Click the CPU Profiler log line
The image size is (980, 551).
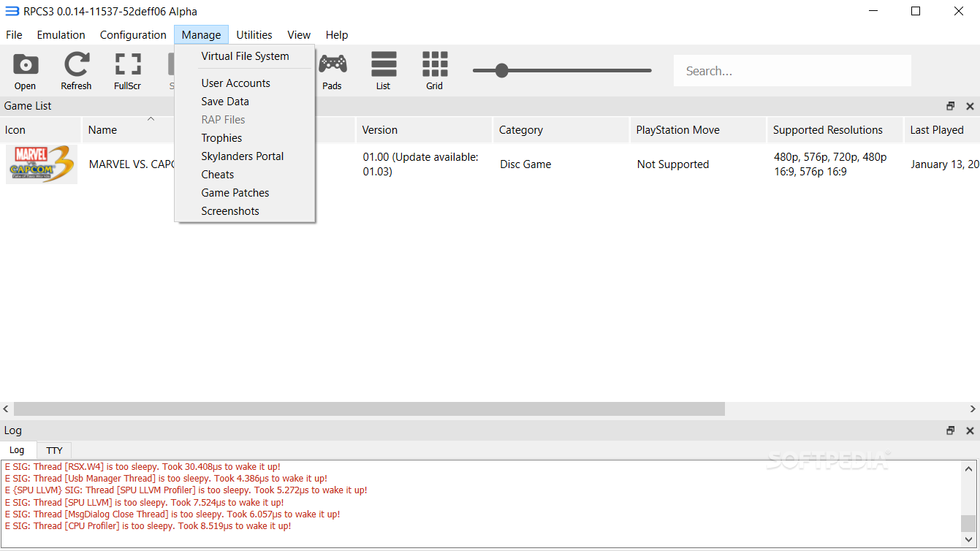(x=148, y=526)
